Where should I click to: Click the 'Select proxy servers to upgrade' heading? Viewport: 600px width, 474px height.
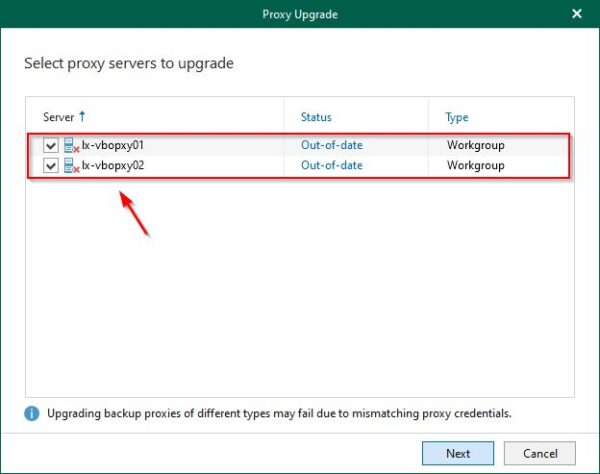point(129,64)
